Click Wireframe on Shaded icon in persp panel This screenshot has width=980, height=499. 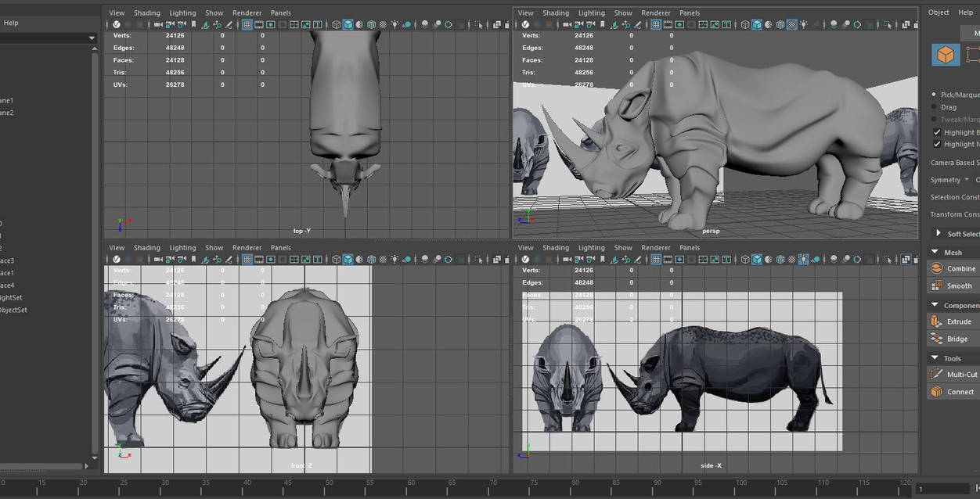[x=780, y=24]
